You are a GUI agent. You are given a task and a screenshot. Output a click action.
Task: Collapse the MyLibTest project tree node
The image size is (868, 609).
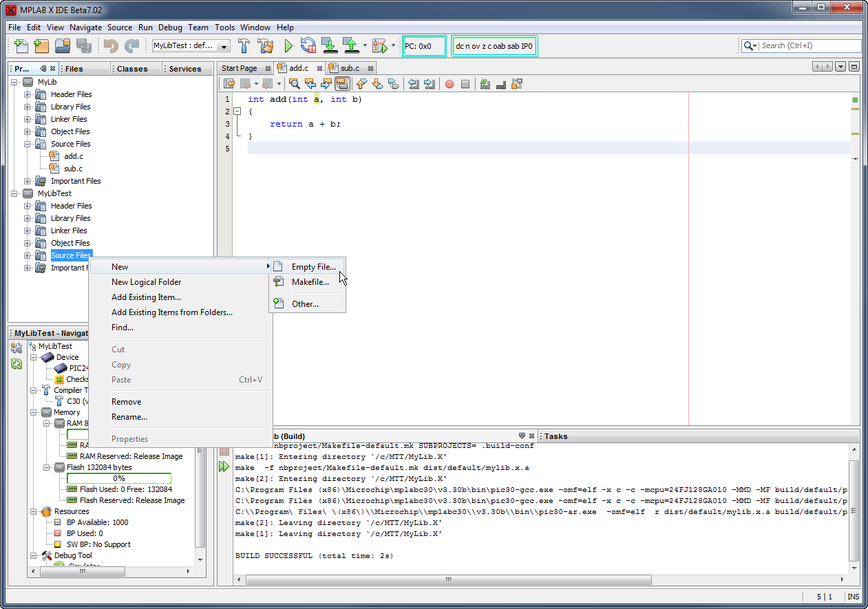[x=14, y=193]
